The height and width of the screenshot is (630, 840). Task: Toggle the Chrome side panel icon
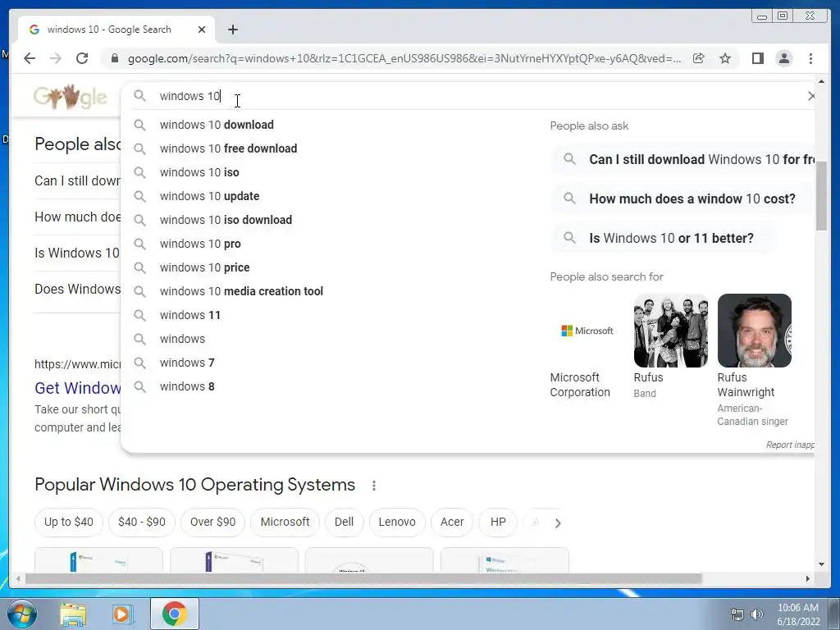coord(757,58)
